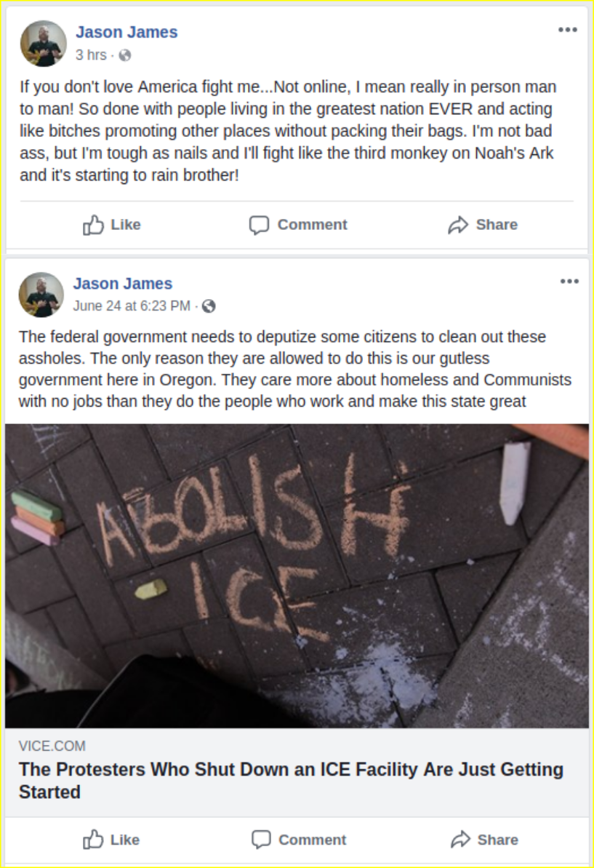Click the Comment bubble icon on the second post
Image resolution: width=594 pixels, height=868 pixels.
point(261,839)
